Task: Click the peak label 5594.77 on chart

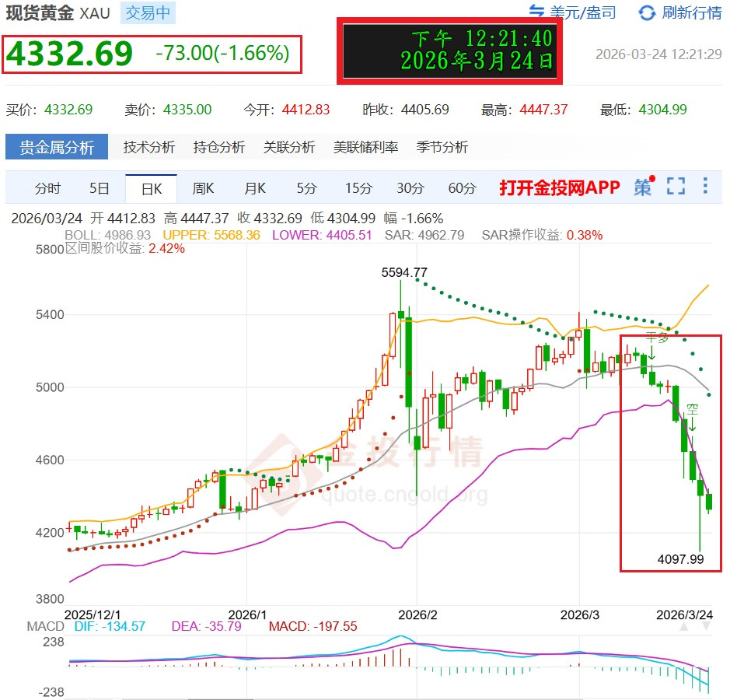Action: (x=404, y=273)
